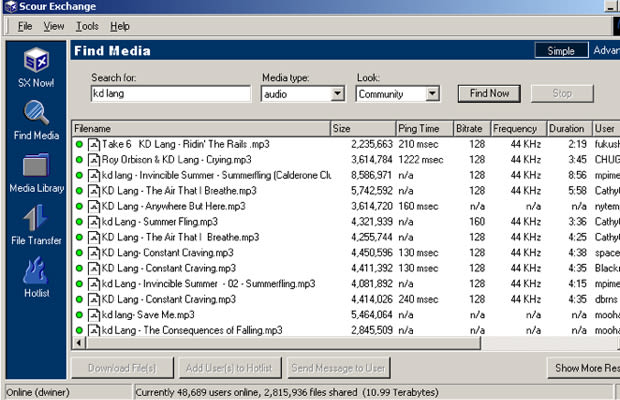Click ping time 240 msec
The height and width of the screenshot is (400, 620).
(x=418, y=300)
